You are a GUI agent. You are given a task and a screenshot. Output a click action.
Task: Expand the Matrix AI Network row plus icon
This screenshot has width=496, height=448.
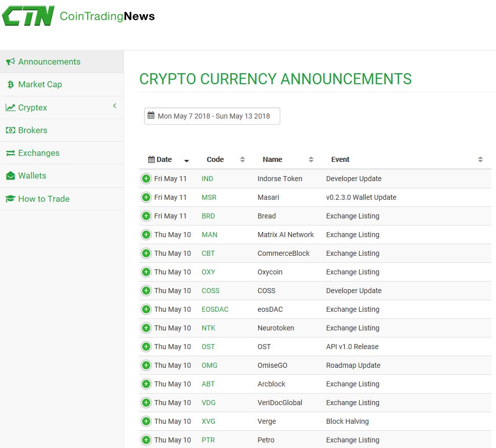[146, 235]
